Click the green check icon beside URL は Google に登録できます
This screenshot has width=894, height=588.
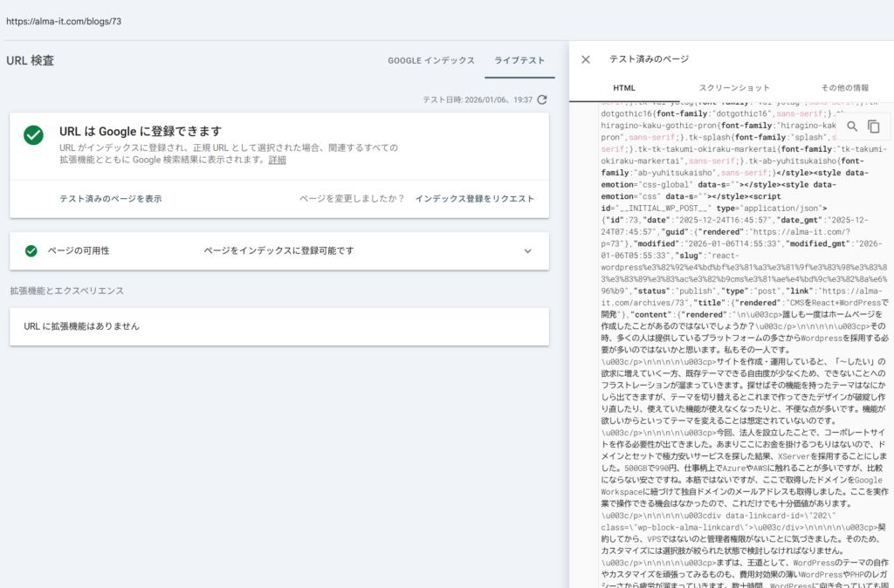pos(33,135)
